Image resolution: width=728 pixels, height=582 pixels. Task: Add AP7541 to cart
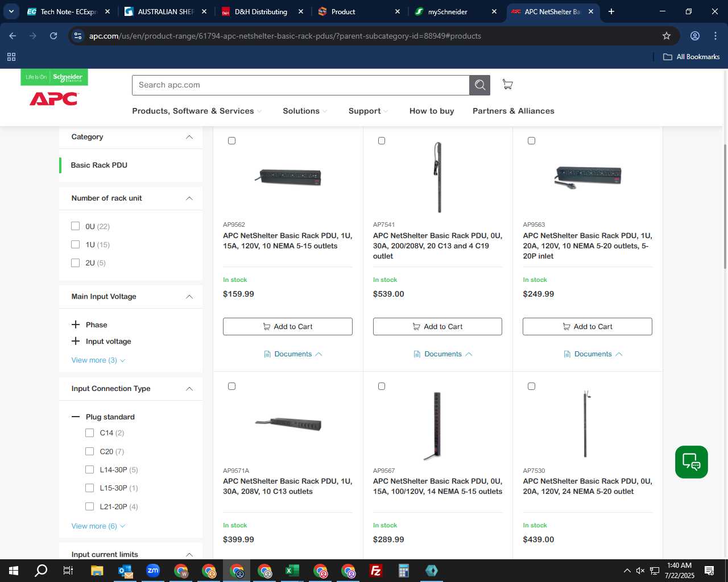point(437,327)
